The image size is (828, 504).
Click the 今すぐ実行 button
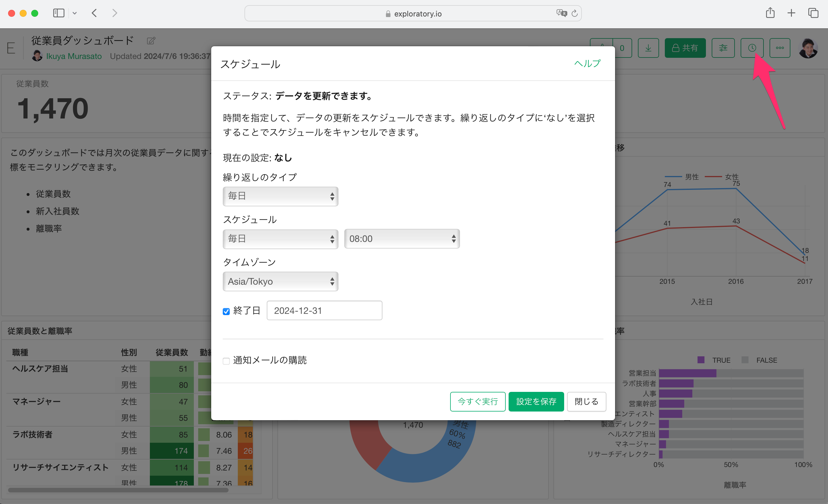(x=478, y=402)
